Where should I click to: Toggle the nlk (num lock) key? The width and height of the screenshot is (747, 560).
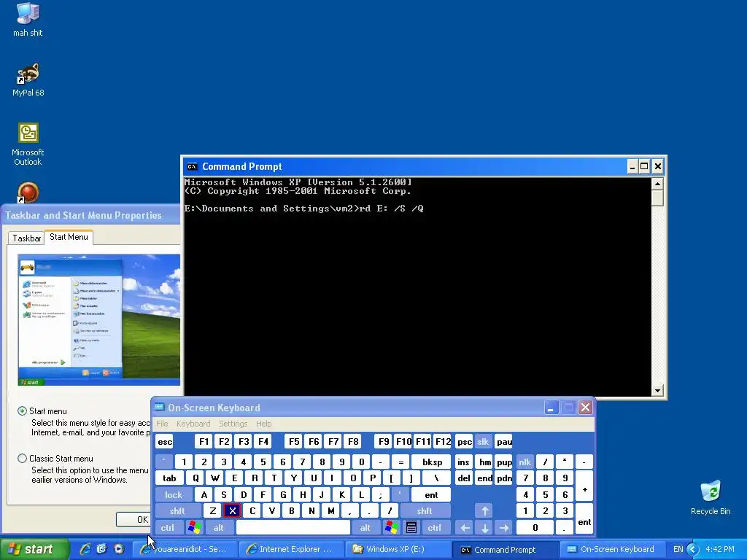click(525, 462)
